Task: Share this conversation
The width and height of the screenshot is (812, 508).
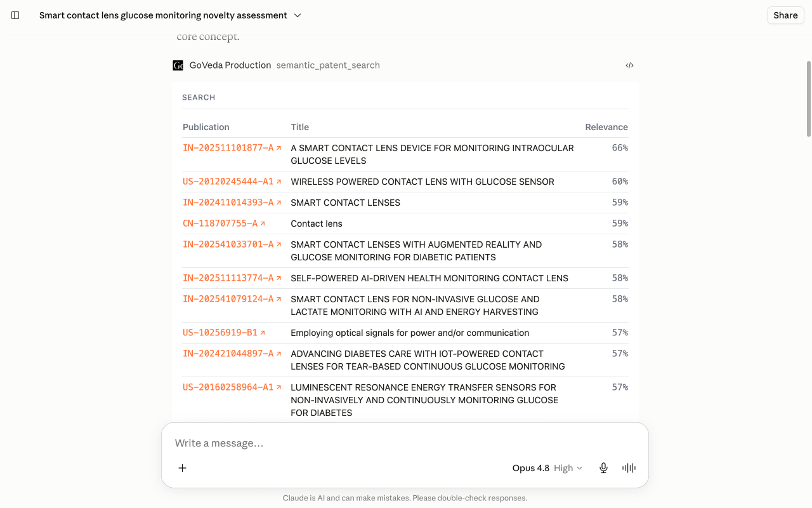Action: [785, 15]
